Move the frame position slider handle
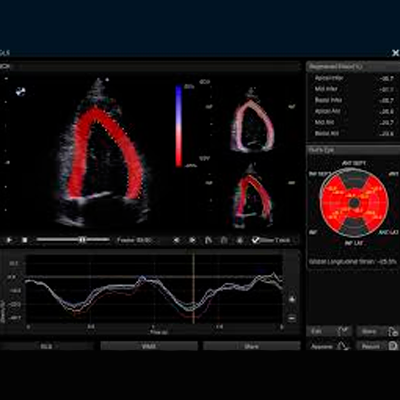Viewport: 400px width, 400px height. click(82, 240)
